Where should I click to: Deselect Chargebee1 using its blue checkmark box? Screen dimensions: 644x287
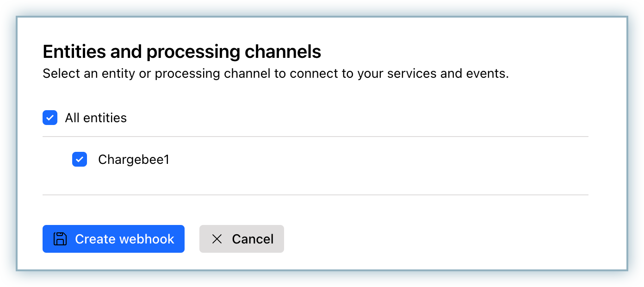tap(80, 160)
